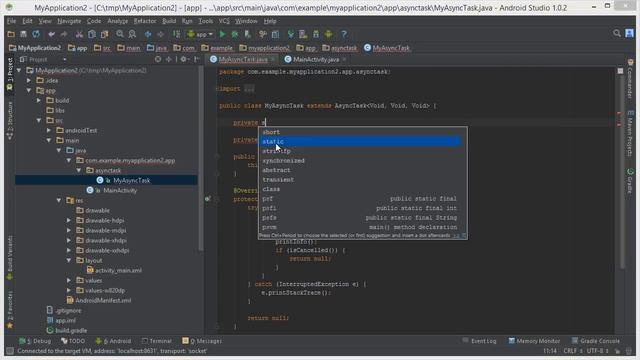The width and height of the screenshot is (640, 360).
Task: Click the Find magnifier icon
Action: point(120,34)
